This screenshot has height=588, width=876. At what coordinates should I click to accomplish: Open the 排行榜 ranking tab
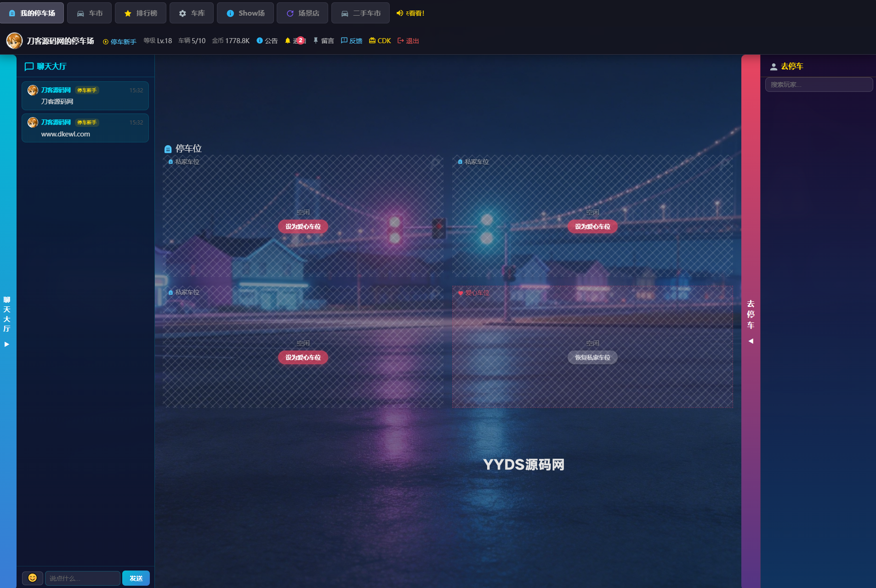tap(140, 13)
